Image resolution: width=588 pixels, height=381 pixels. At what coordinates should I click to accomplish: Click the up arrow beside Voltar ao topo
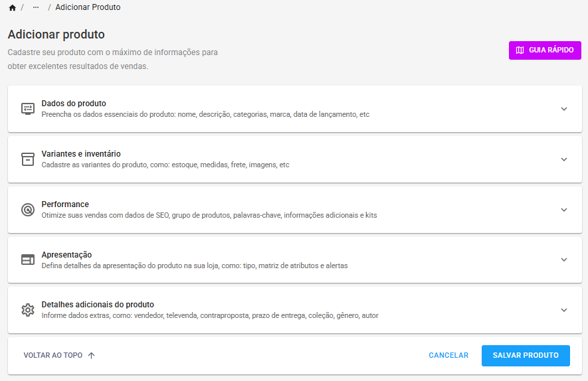92,356
